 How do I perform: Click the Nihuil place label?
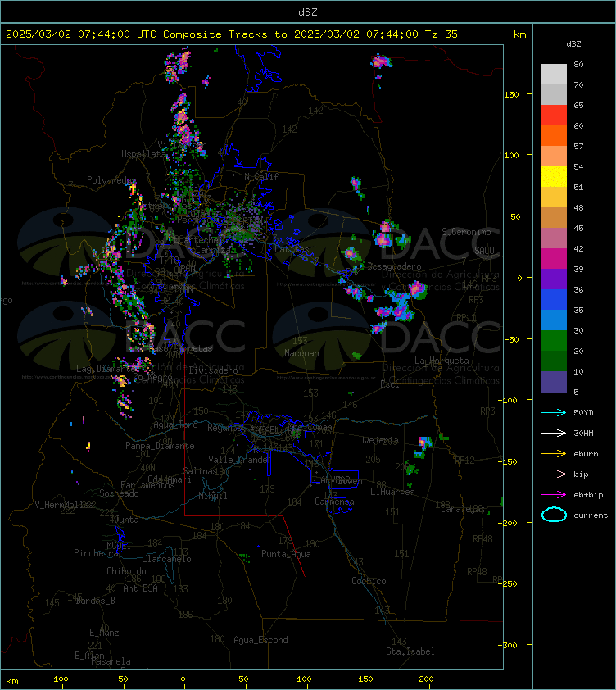click(x=213, y=496)
